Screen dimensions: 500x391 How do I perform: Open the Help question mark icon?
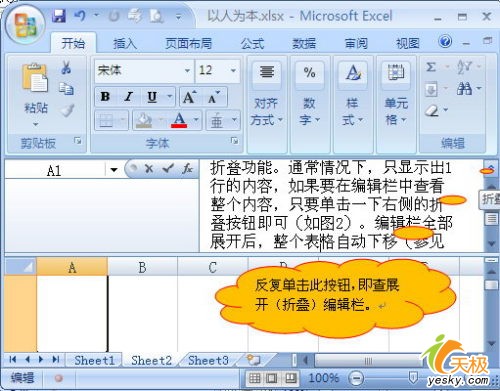[x=445, y=41]
